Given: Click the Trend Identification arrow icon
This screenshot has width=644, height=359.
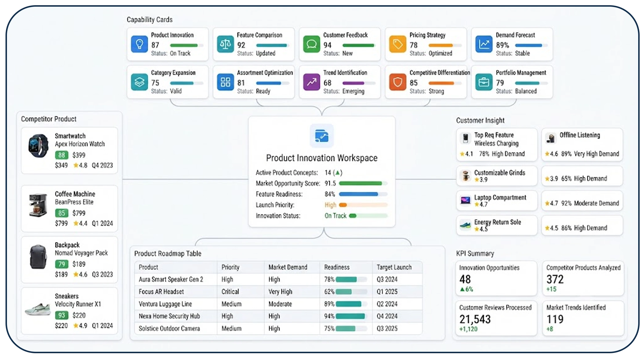Looking at the screenshot, I should pos(311,82).
